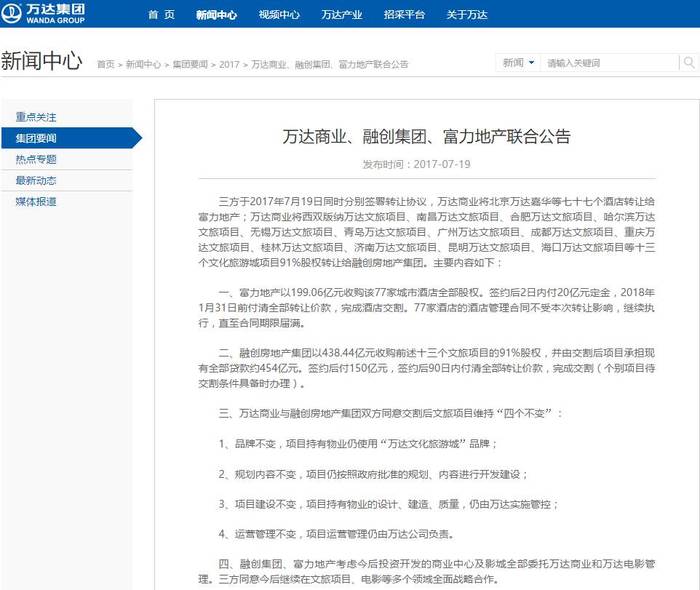Click the paragraph starting 一、富力地产以199.06亿元
This screenshot has width=700, height=590.
tap(427, 307)
